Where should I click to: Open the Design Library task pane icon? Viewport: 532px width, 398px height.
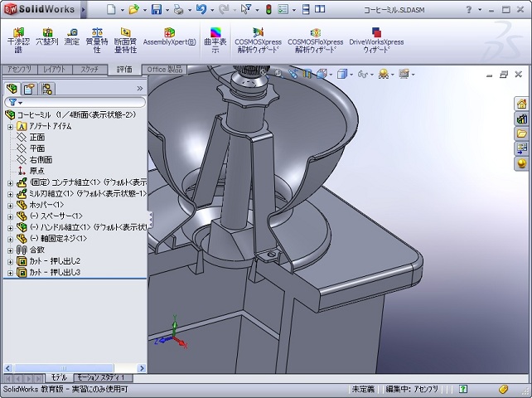[521, 119]
